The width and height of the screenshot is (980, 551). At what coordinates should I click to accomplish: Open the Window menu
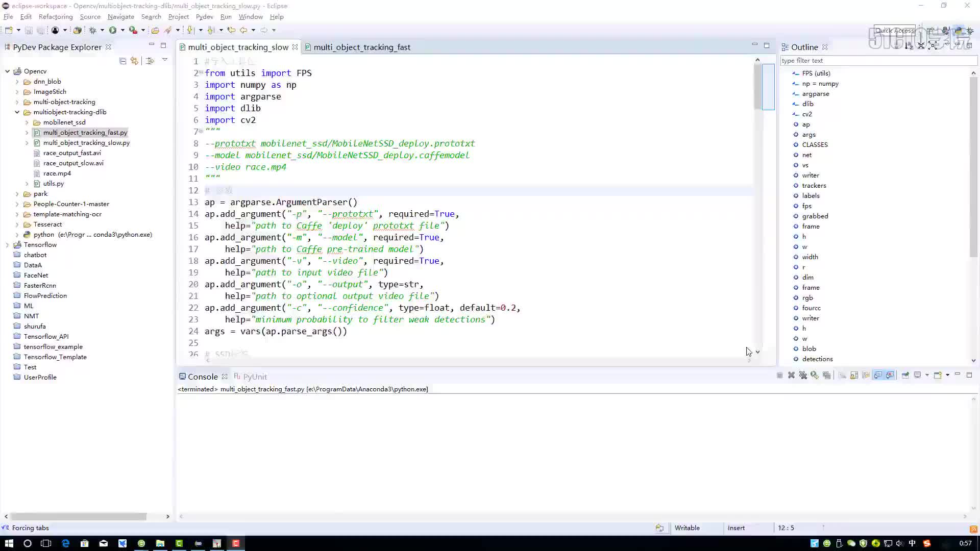click(251, 17)
